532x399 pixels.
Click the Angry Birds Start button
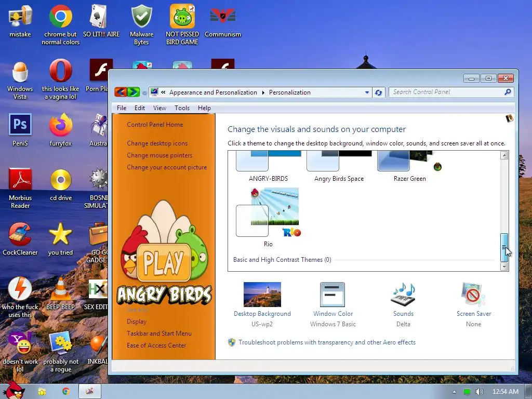click(x=14, y=391)
